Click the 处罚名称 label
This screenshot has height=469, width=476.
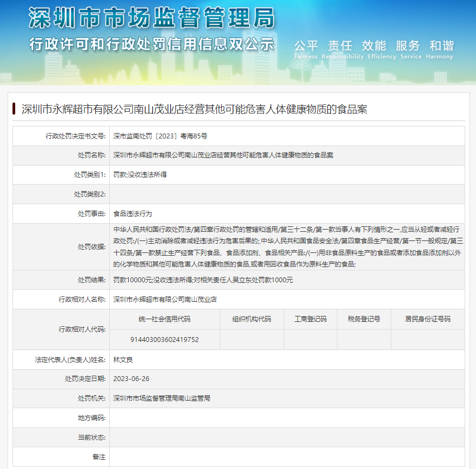tap(92, 155)
